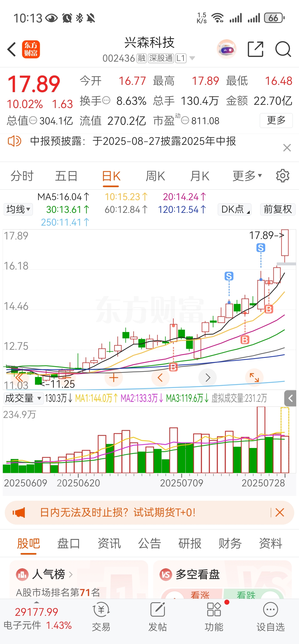Open the 资料 tab
The height and width of the screenshot is (644, 299).
click(271, 543)
